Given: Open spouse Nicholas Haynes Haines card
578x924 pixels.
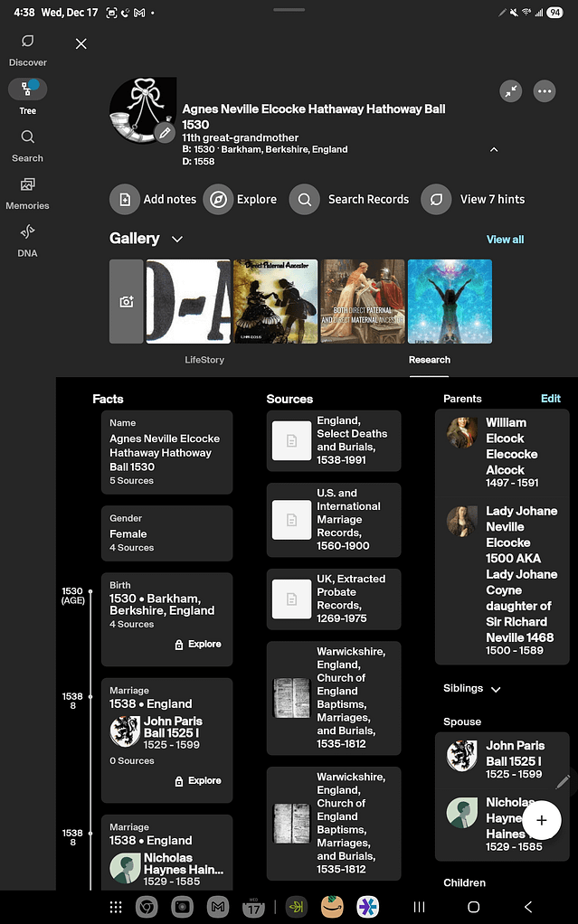Looking at the screenshot, I should pyautogui.click(x=502, y=825).
